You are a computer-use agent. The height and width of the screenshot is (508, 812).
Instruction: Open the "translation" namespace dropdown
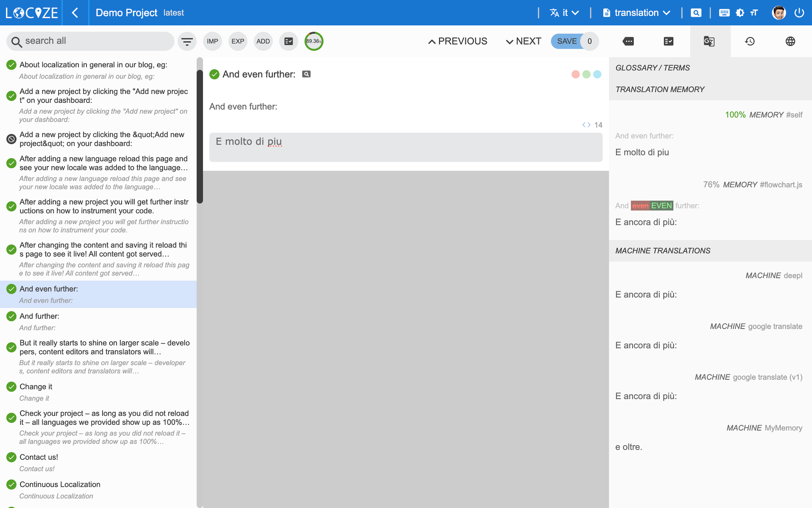(636, 13)
